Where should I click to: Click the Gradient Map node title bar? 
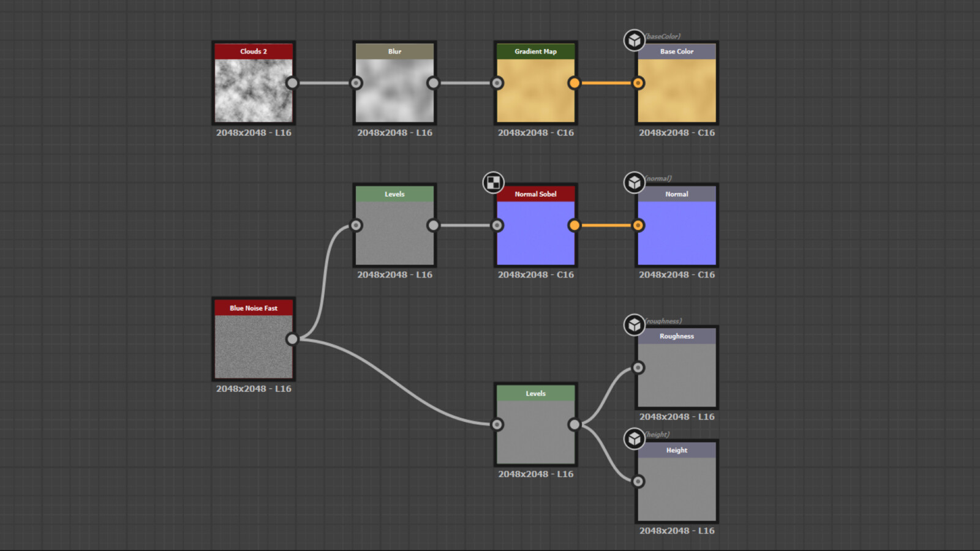click(536, 51)
